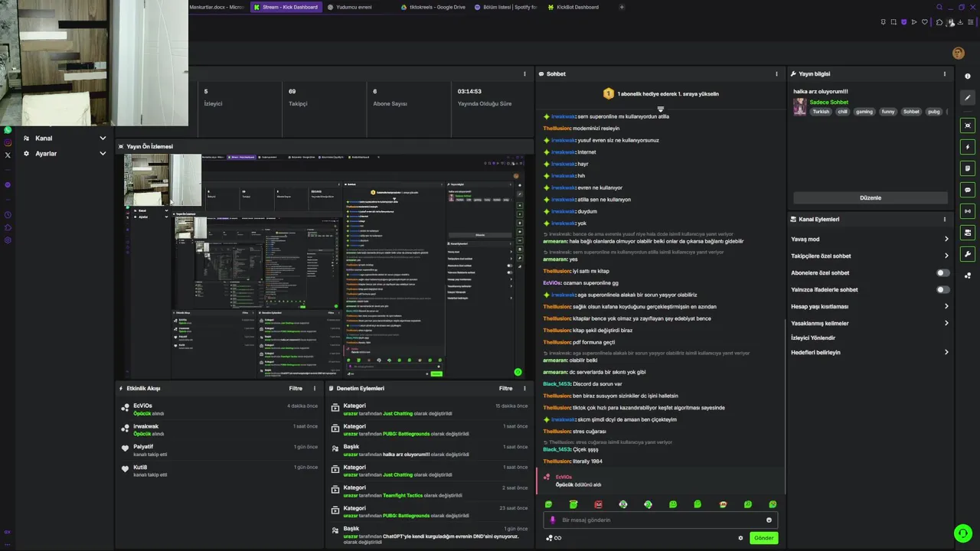The width and height of the screenshot is (980, 551).
Task: Click the green support chat bubble
Action: pyautogui.click(x=962, y=533)
